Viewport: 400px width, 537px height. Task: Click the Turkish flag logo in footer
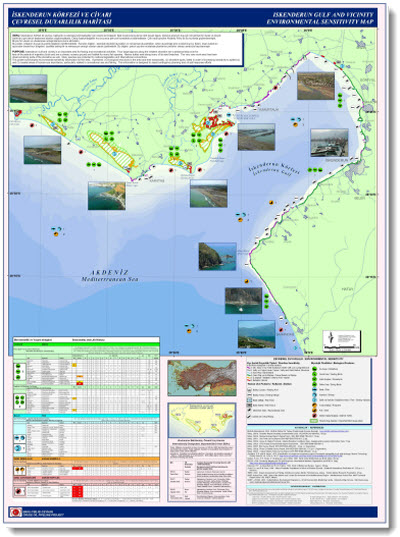click(15, 512)
